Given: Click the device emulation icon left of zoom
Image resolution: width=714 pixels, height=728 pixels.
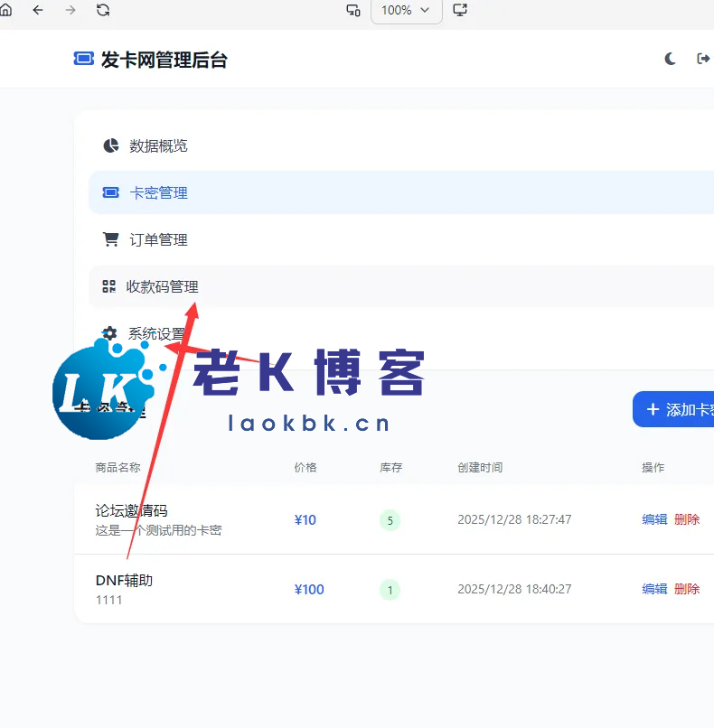Looking at the screenshot, I should click(353, 10).
